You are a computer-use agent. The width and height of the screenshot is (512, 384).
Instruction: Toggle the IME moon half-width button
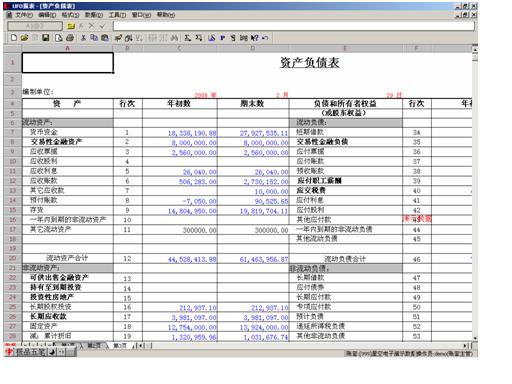tap(52, 351)
